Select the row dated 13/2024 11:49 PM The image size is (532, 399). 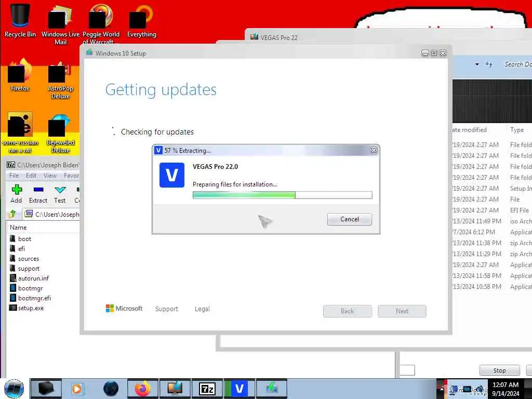492,221
